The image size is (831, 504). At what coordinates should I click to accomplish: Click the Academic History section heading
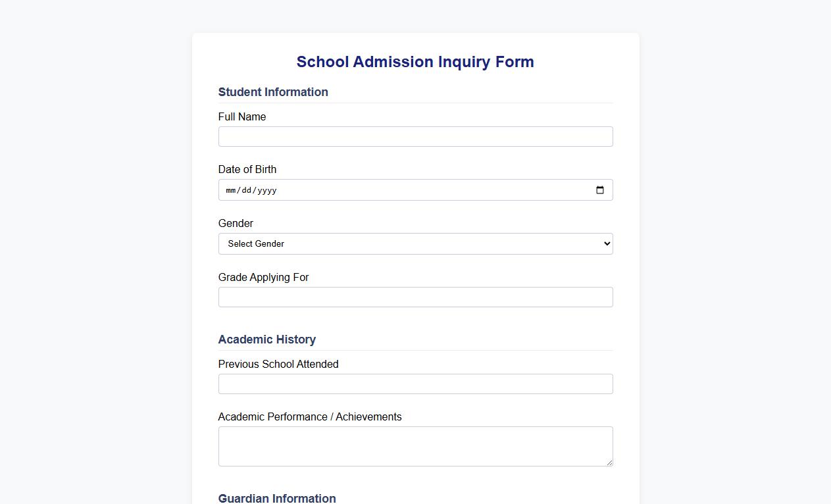(267, 340)
